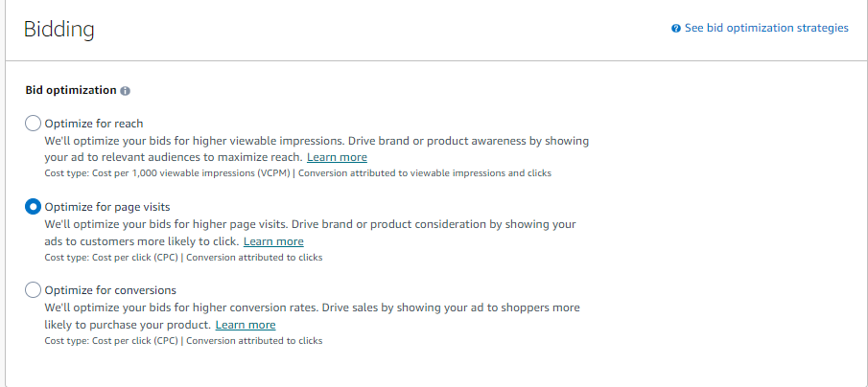Image resolution: width=868 pixels, height=387 pixels.
Task: Click the viewable impressions description paragraph
Action: [317, 141]
